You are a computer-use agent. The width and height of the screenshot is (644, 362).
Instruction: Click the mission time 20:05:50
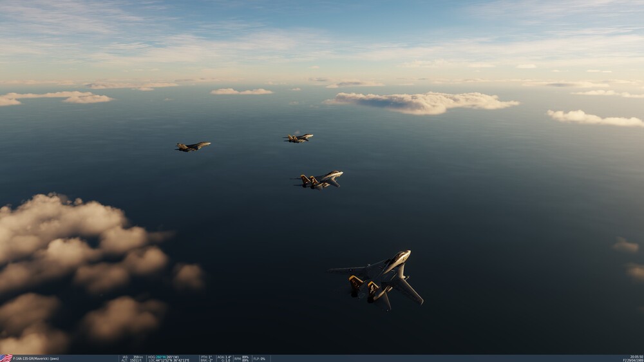click(637, 357)
